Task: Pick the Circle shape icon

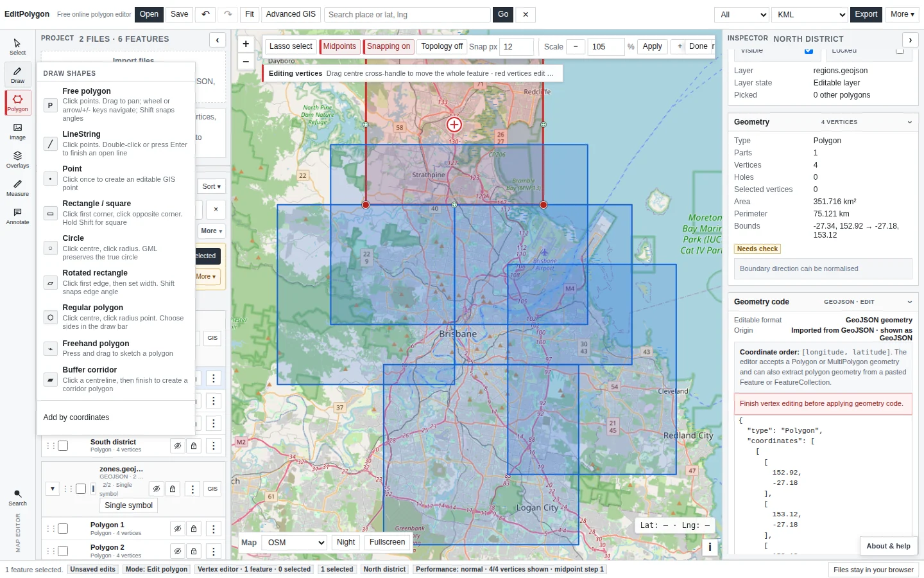Action: coord(50,248)
